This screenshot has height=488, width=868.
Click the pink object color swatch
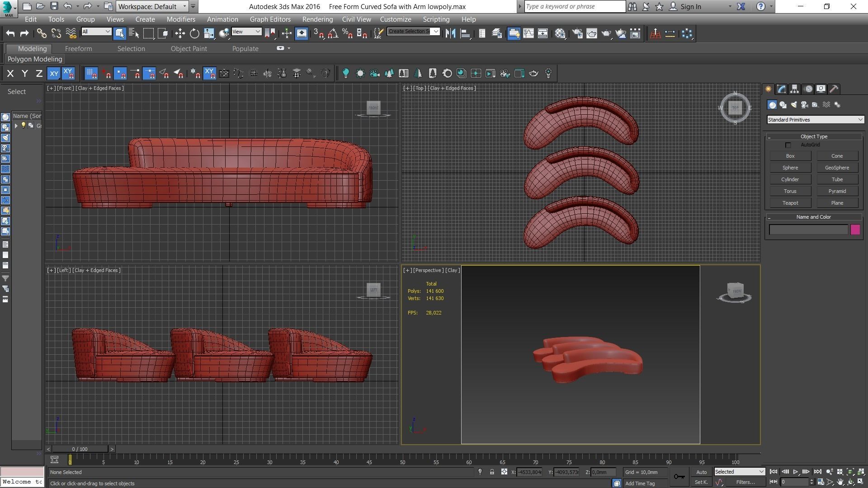pos(855,230)
